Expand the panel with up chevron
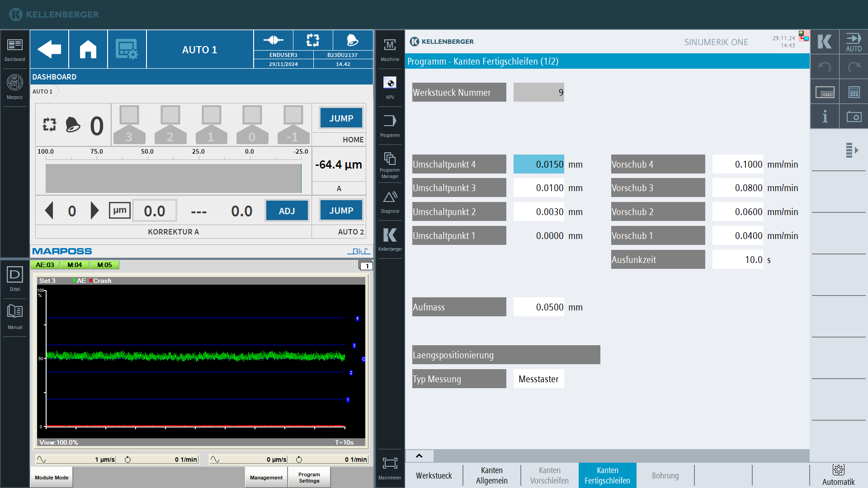This screenshot has height=488, width=868. [x=419, y=455]
